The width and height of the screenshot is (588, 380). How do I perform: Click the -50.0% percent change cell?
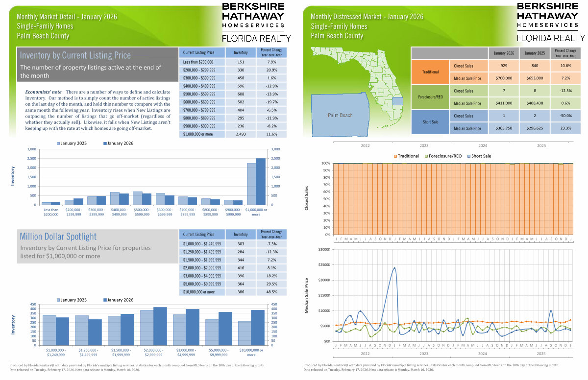coord(564,116)
